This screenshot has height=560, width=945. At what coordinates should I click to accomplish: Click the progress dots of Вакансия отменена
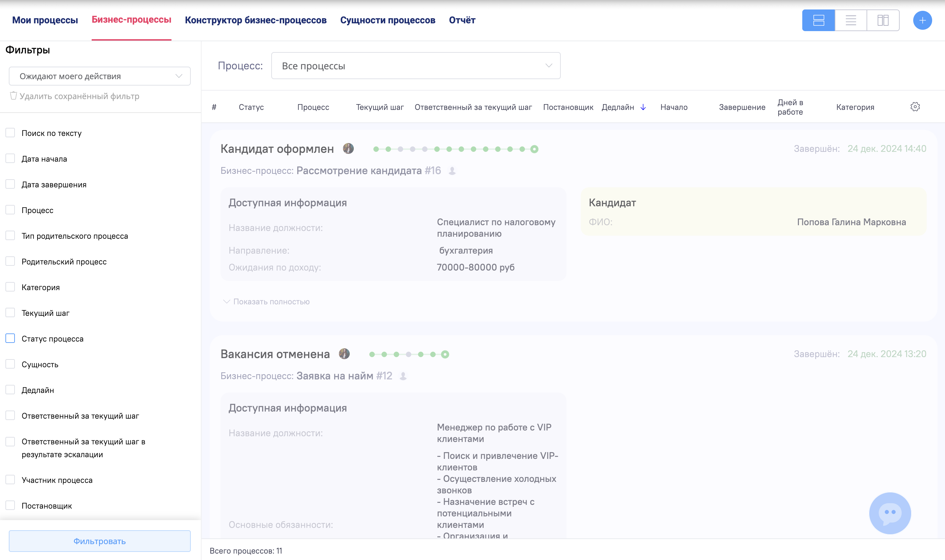coord(408,354)
